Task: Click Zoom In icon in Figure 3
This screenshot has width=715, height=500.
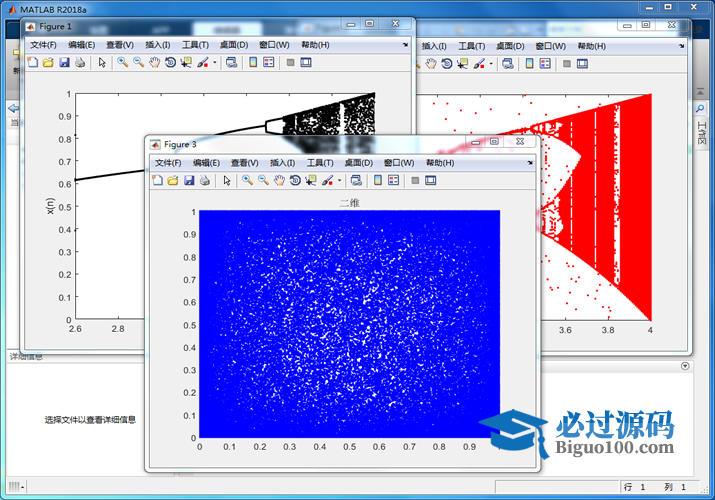Action: pyautogui.click(x=246, y=180)
